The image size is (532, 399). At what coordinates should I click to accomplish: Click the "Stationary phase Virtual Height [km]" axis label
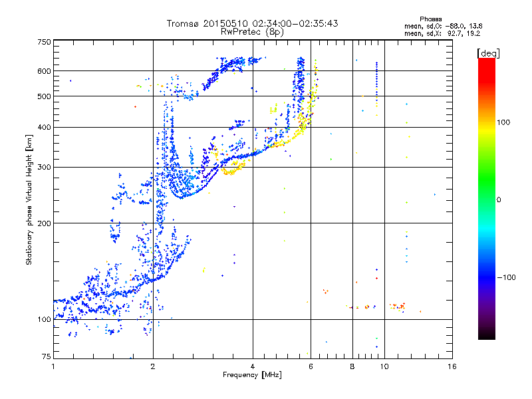29,199
